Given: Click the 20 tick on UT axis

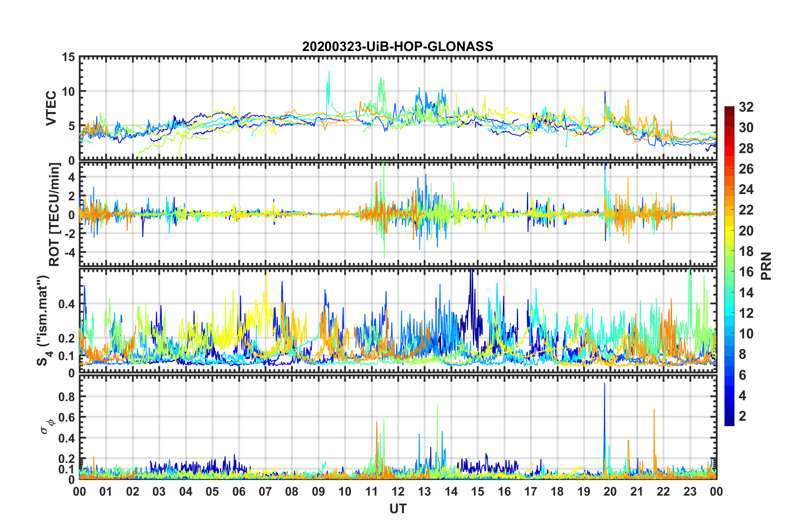Looking at the screenshot, I should pyautogui.click(x=610, y=491).
